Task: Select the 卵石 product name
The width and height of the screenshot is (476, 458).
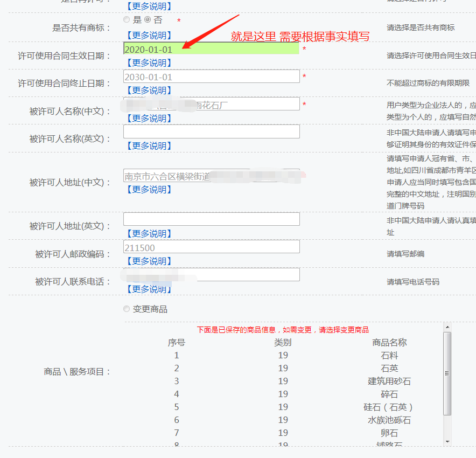Action: [x=389, y=433]
